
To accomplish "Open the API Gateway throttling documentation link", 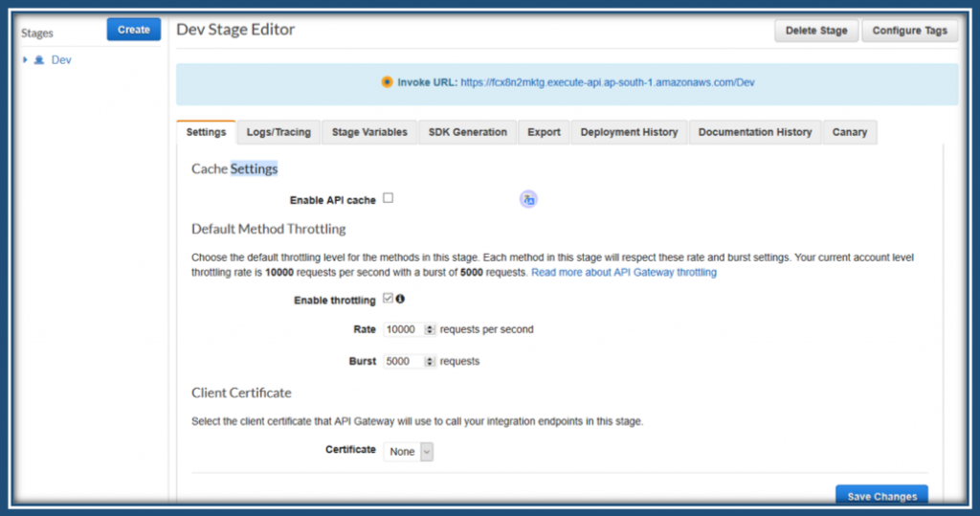I will tap(624, 273).
